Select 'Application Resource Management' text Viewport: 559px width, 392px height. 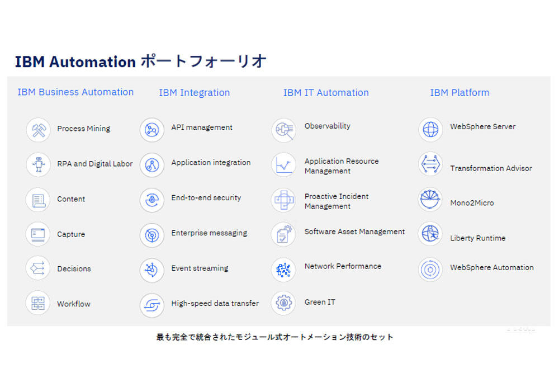(342, 166)
